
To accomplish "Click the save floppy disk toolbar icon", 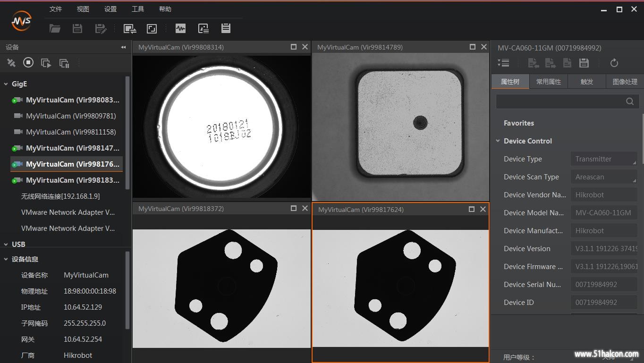I will click(x=77, y=29).
